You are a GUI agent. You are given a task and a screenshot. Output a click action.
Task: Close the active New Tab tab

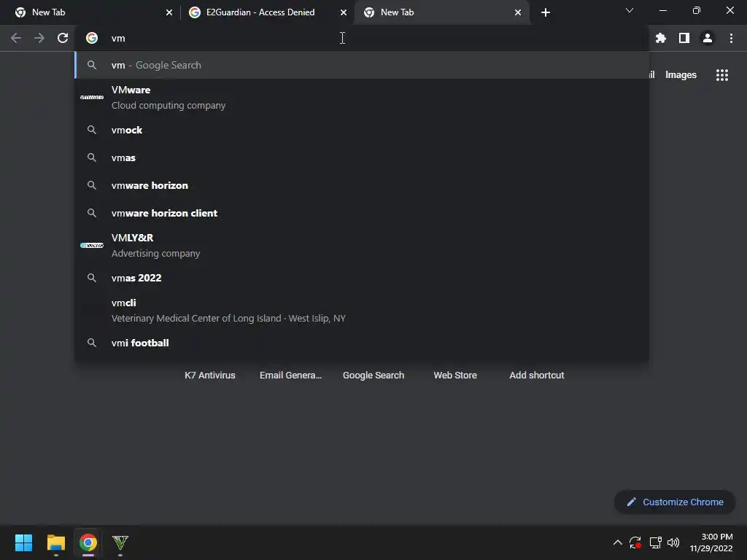518,12
